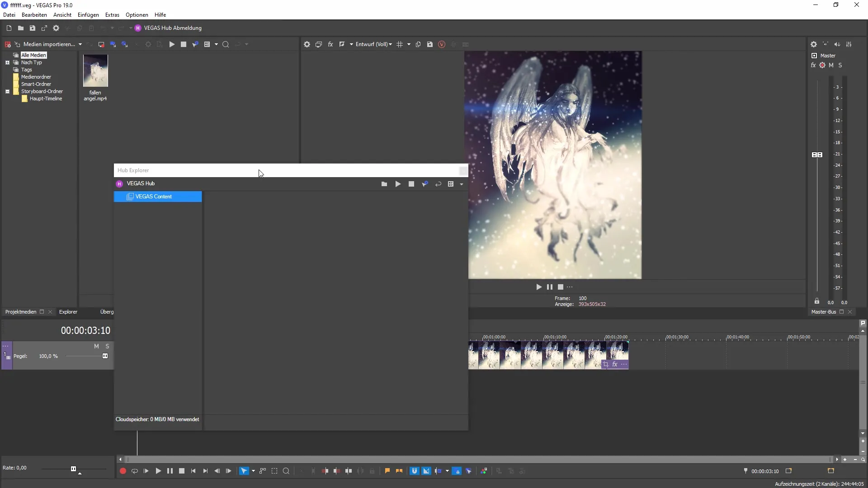Screen dimensions: 868x488
Task: Mute video track 1 with M button
Action: point(96,346)
